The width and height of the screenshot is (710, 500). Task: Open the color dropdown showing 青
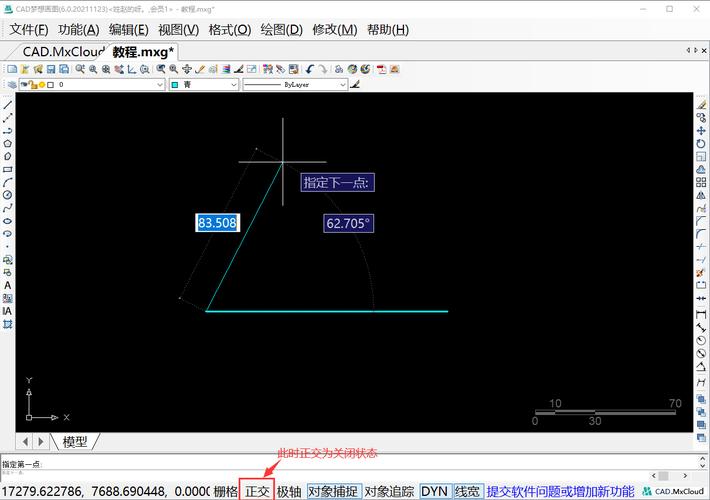204,85
